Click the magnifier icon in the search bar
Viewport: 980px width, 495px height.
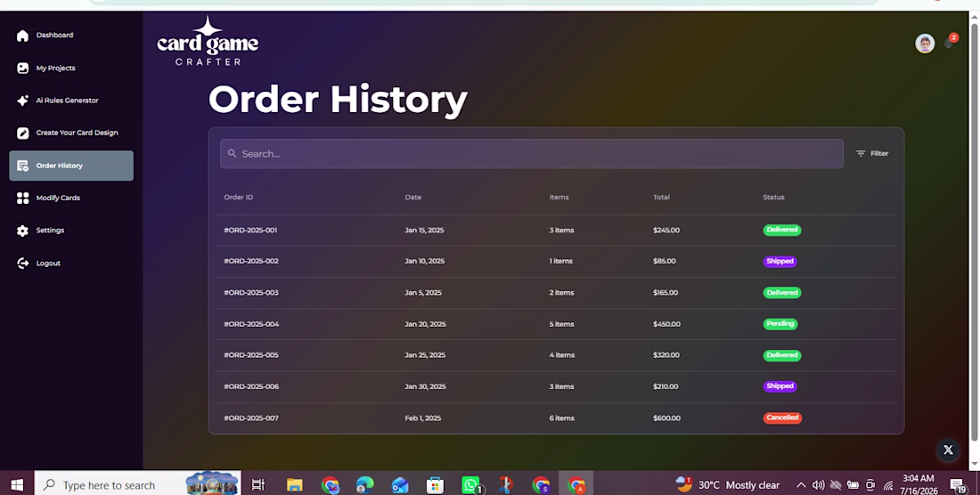click(232, 153)
